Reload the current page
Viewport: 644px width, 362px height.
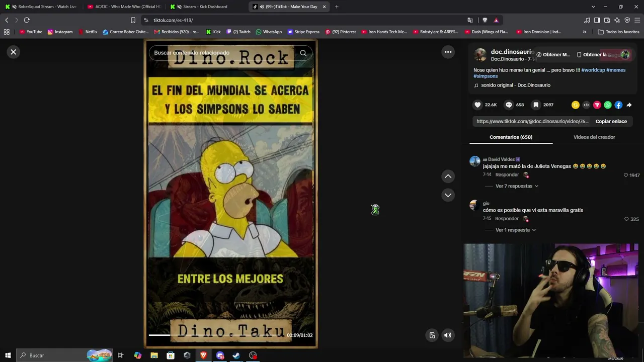[x=27, y=20]
